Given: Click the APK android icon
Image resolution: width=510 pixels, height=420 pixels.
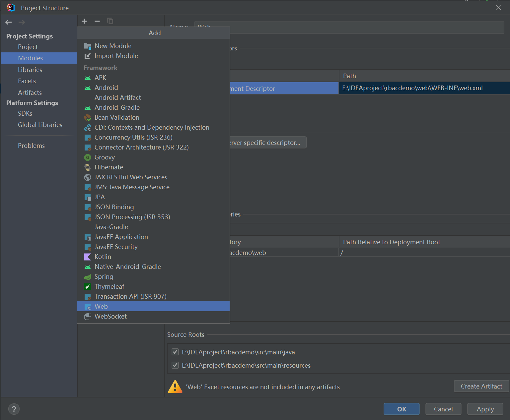Looking at the screenshot, I should tap(88, 78).
